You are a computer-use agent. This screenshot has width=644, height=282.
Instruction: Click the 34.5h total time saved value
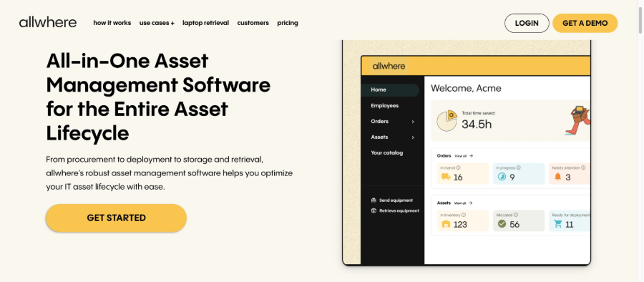(x=477, y=124)
